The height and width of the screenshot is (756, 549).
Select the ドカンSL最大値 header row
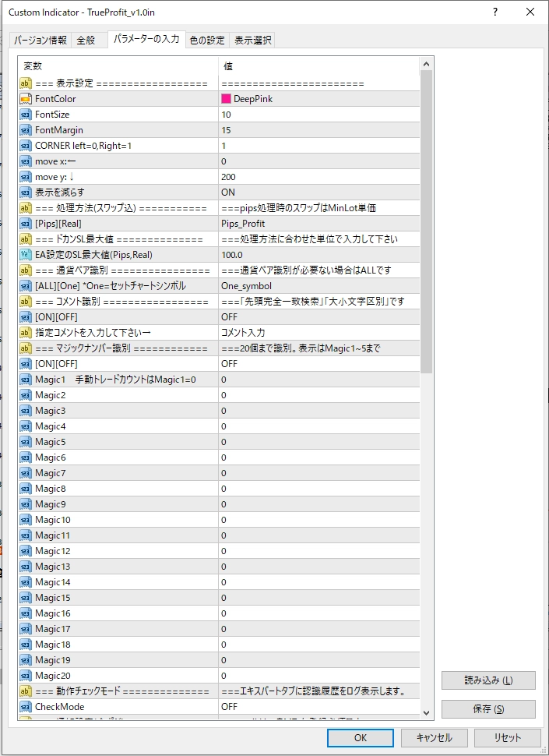coord(219,239)
